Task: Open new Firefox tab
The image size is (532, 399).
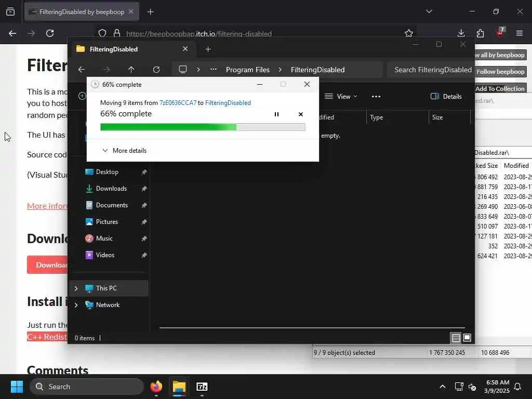Action: [x=151, y=12]
